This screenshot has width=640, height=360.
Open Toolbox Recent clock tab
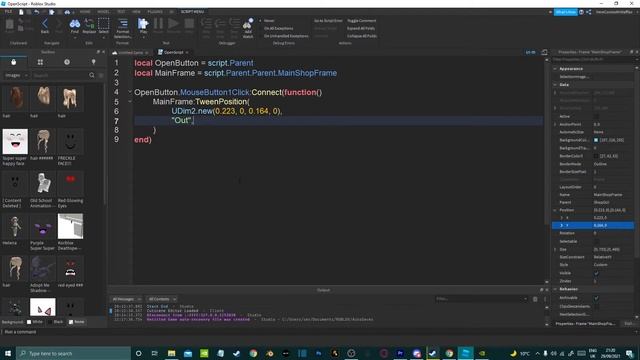(x=67, y=62)
